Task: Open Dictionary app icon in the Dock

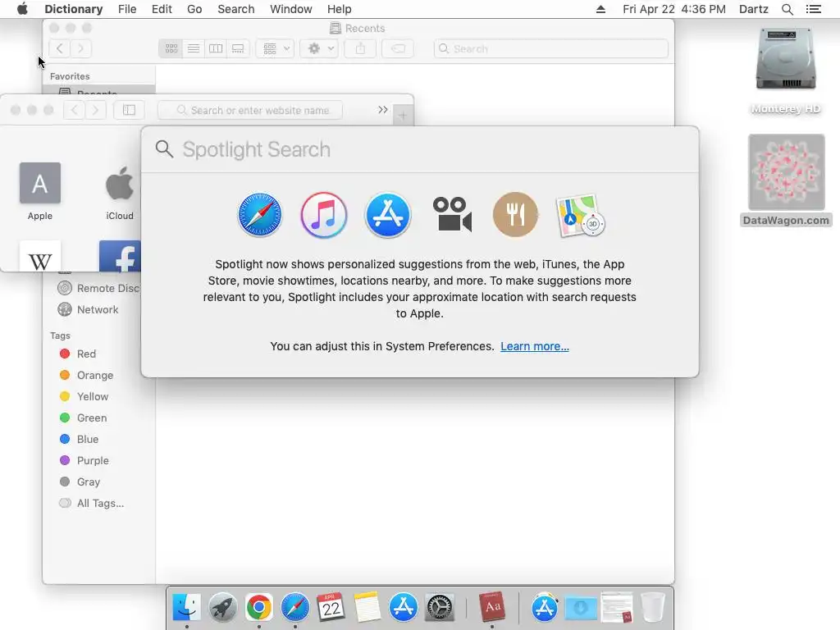Action: click(492, 607)
